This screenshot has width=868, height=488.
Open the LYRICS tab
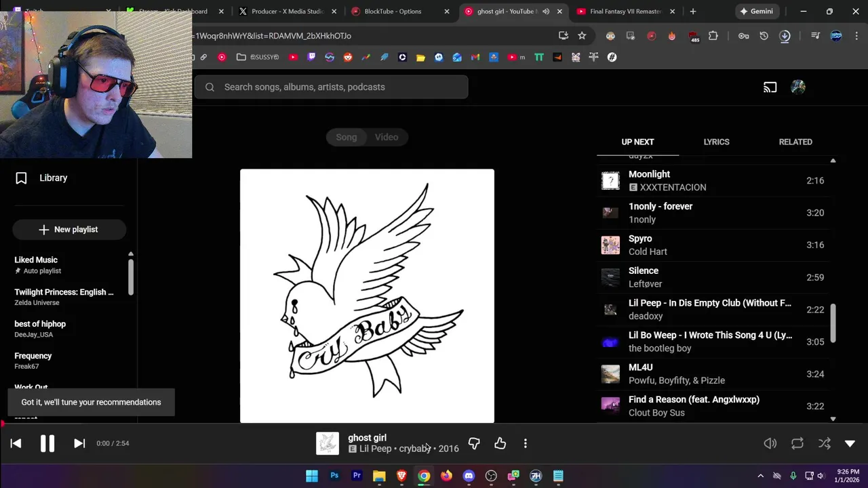[716, 142]
